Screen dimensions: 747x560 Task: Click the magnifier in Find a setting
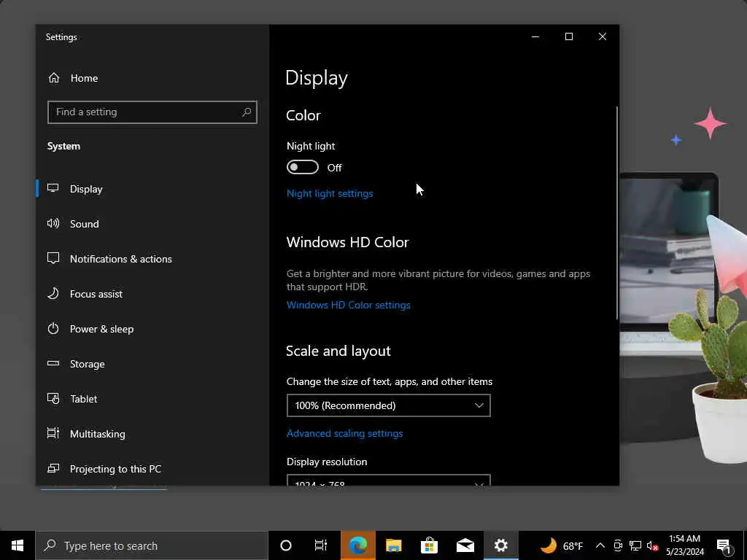247,112
